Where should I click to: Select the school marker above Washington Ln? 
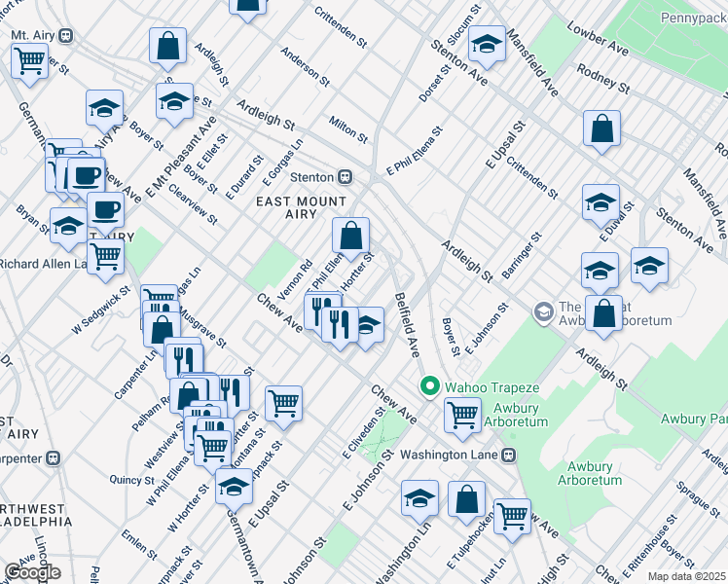point(419,501)
